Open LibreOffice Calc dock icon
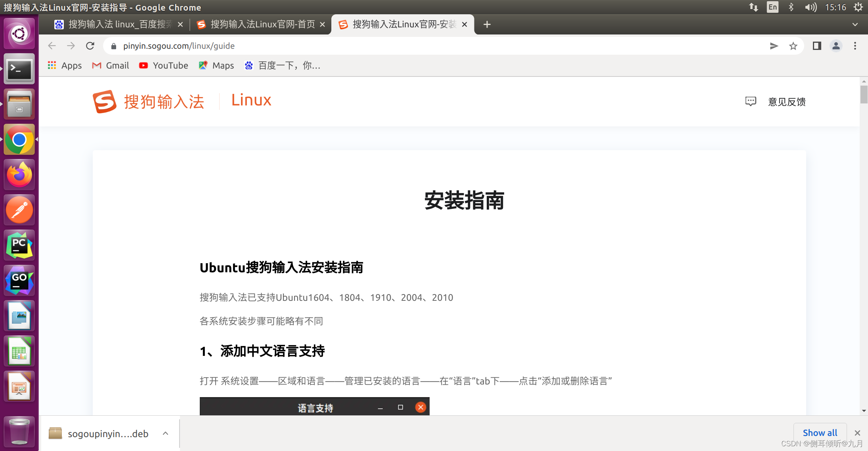This screenshot has height=451, width=868. [x=19, y=351]
